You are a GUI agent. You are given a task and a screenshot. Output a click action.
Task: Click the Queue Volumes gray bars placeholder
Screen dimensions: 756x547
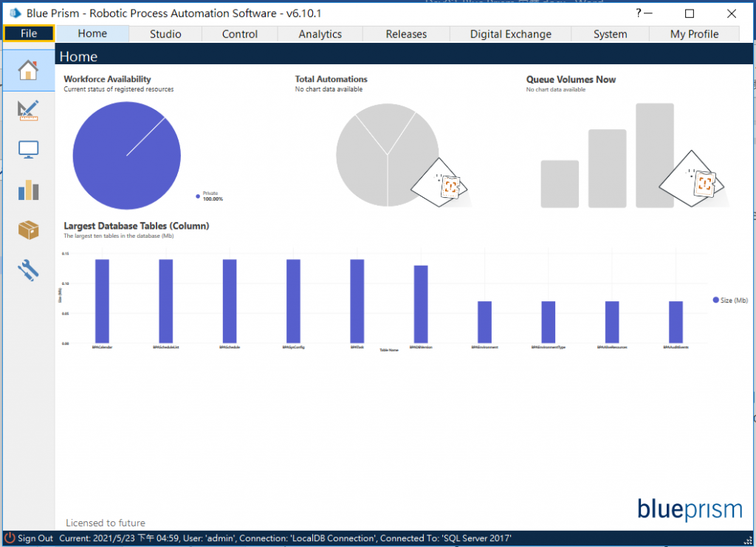607,155
